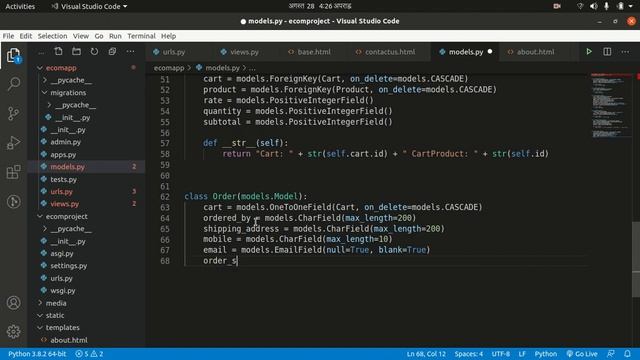Open the File menu
This screenshot has width=640, height=360.
coord(8,36)
